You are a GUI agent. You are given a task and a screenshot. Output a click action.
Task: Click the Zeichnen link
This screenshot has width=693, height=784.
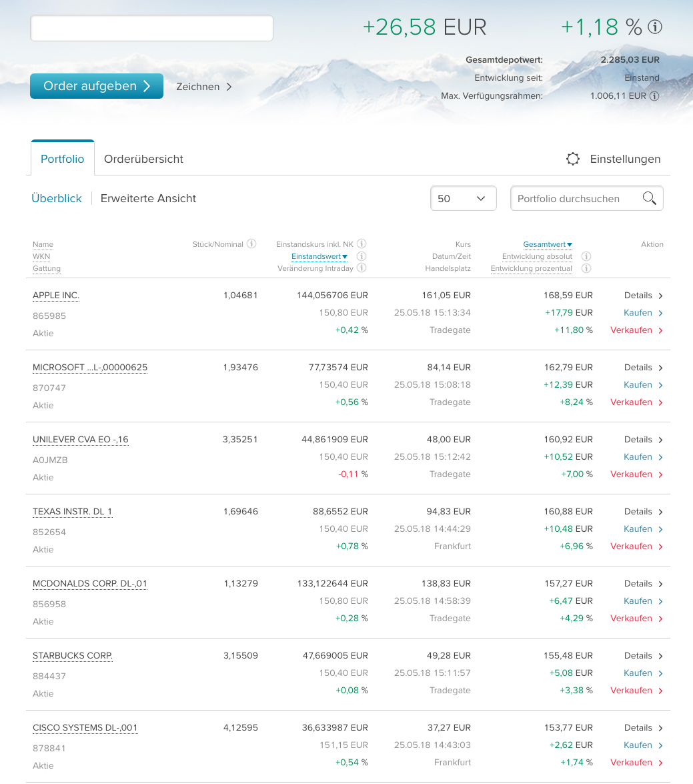(198, 87)
